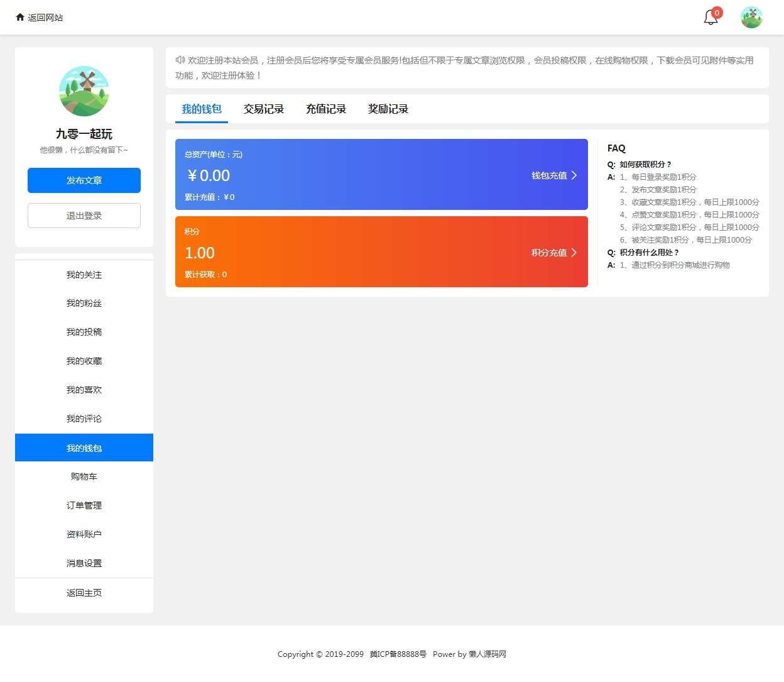Select the 我的喜欢 sidebar item
The image size is (784, 682).
tap(84, 390)
